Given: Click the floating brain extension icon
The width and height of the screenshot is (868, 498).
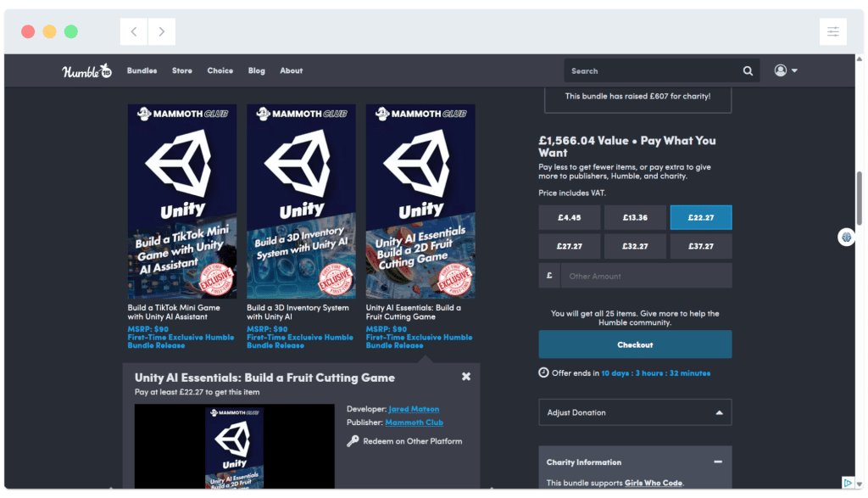Looking at the screenshot, I should point(846,237).
